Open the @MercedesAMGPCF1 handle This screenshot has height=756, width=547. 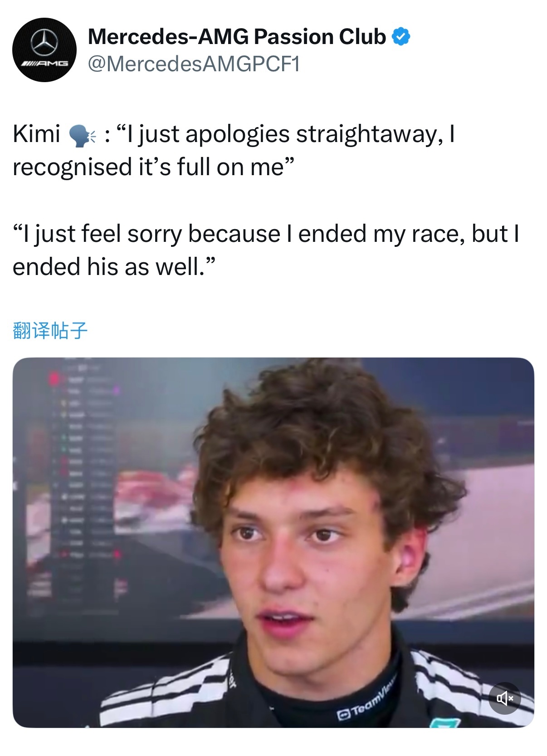[194, 64]
